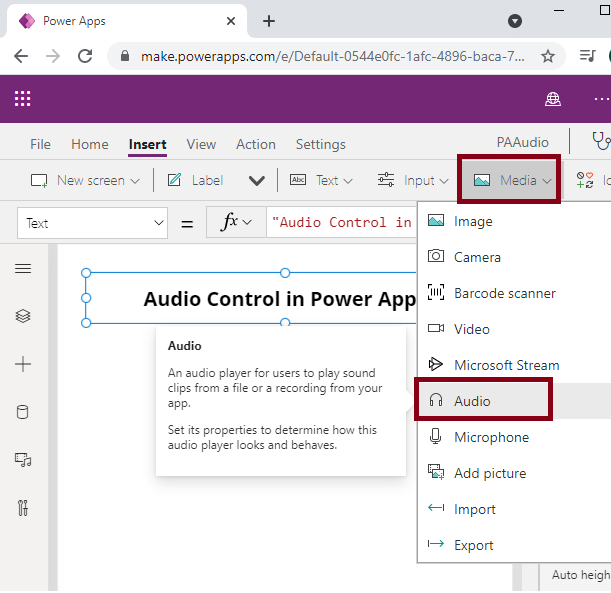611x593 pixels.
Task: Click the browser profile dropdown circle icon
Action: 515,21
